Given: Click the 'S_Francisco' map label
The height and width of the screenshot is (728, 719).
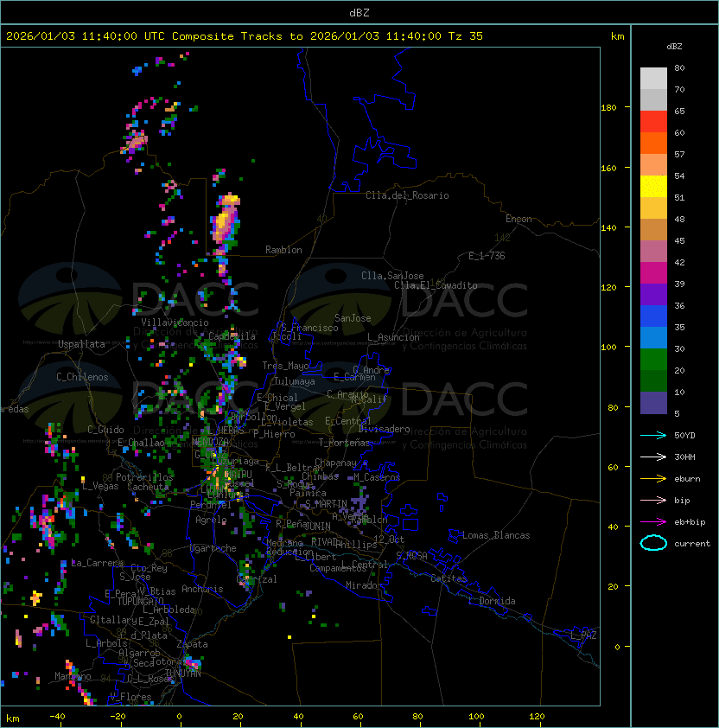Looking at the screenshot, I should tap(309, 328).
